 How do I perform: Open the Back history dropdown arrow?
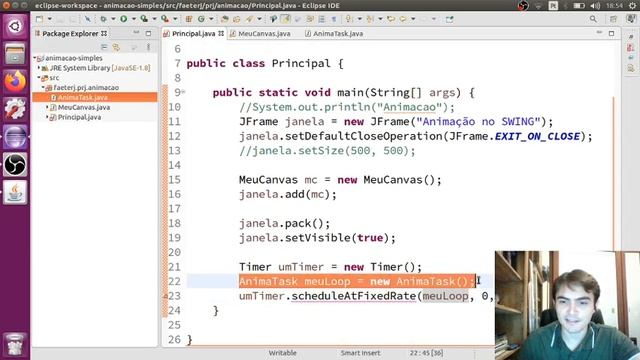(x=413, y=19)
